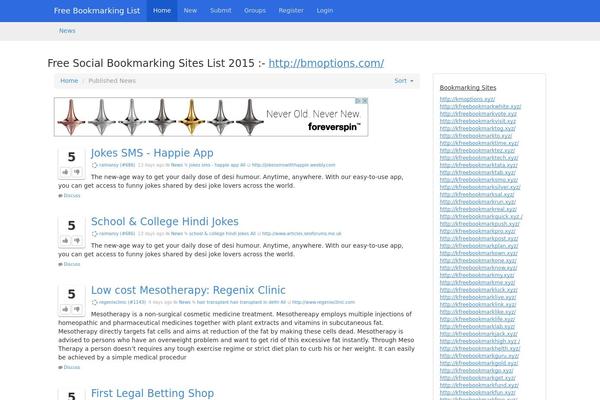600x400 pixels.
Task: Open kfreebookmarkget.xyz sidebar link
Action: (x=478, y=378)
